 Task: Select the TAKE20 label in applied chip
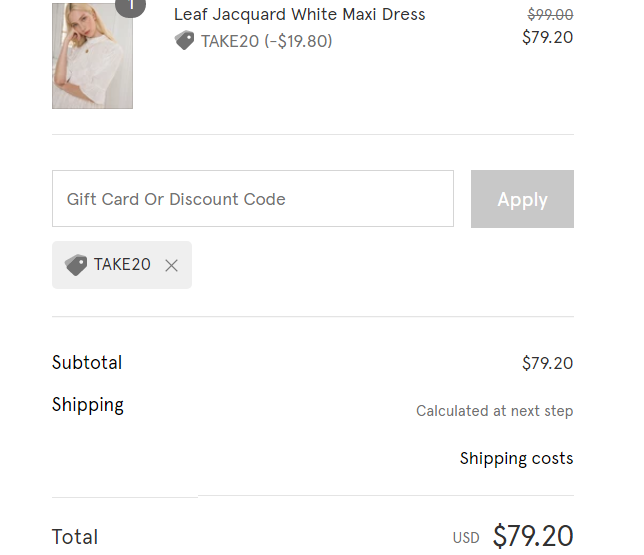click(x=122, y=265)
